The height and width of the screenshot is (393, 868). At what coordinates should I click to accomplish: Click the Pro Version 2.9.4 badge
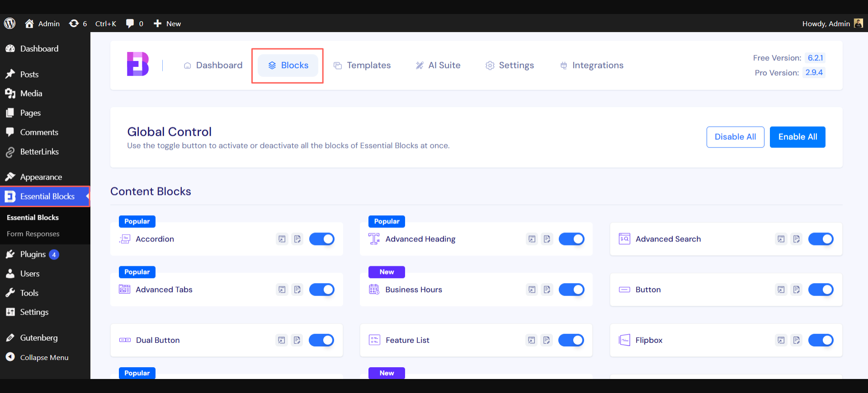point(814,72)
